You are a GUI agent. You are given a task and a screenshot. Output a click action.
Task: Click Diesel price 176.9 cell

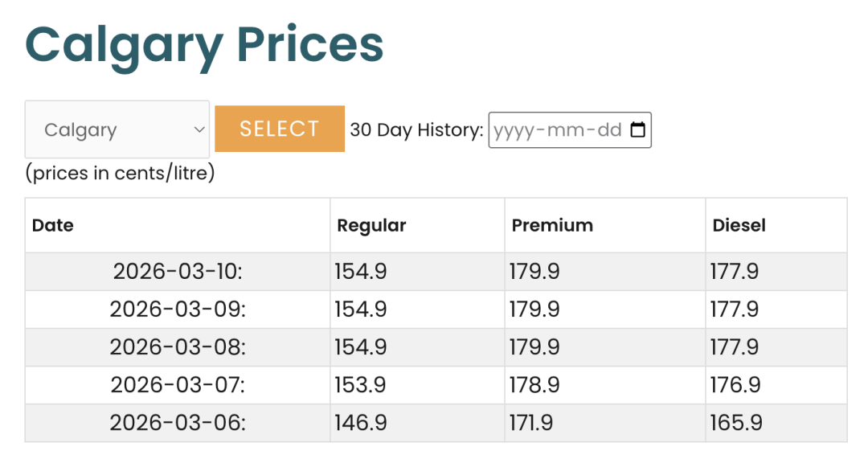[x=735, y=385]
